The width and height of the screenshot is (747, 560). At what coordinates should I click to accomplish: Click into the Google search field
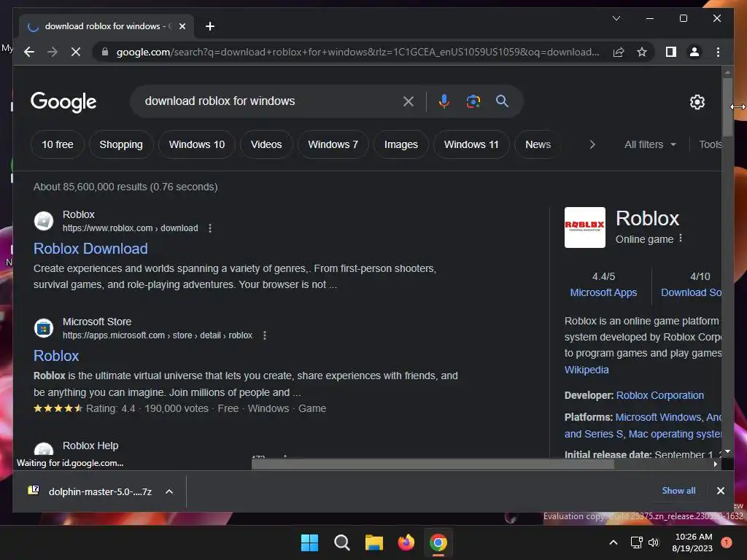click(x=271, y=101)
